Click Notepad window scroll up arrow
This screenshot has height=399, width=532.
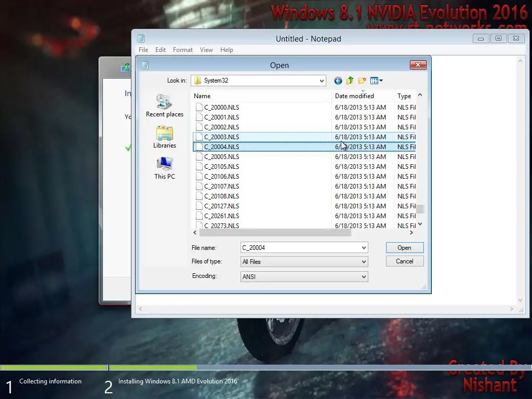(520, 61)
